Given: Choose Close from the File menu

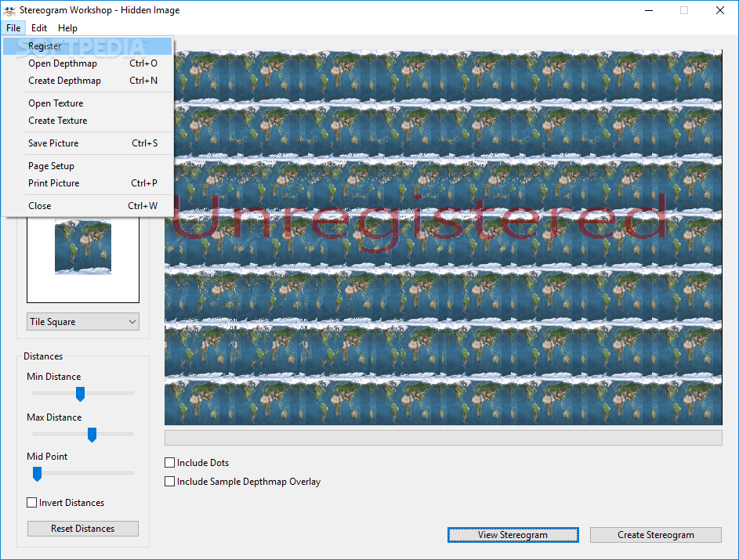Looking at the screenshot, I should (x=88, y=206).
